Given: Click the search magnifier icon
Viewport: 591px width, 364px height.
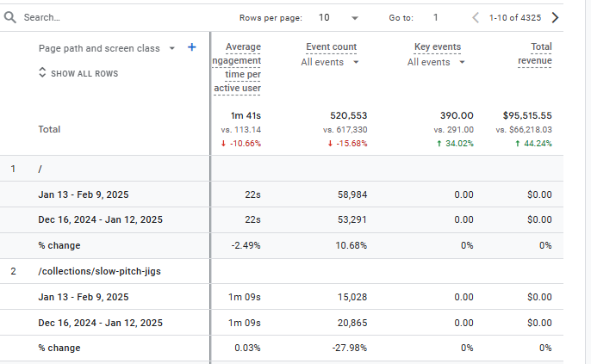Looking at the screenshot, I should point(12,17).
